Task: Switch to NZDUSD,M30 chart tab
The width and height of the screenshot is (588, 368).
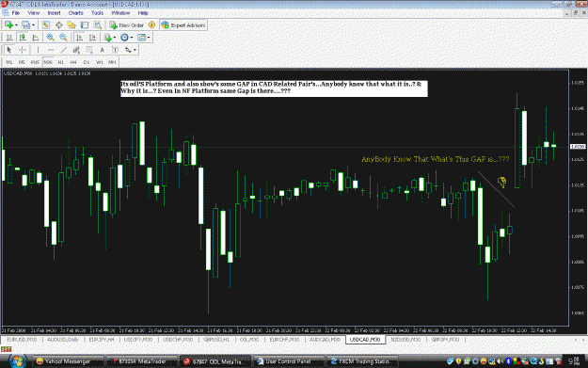Action: (405, 340)
